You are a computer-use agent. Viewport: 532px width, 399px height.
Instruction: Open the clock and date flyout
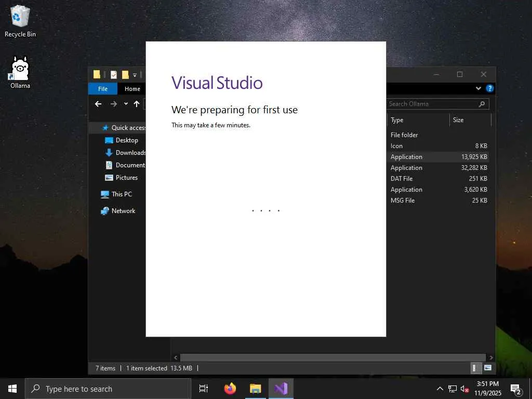487,389
